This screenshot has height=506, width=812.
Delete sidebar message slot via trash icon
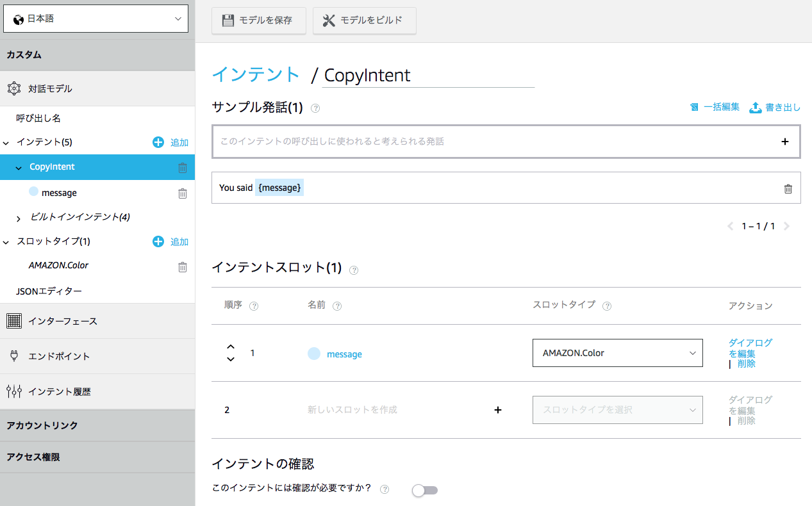click(x=183, y=193)
